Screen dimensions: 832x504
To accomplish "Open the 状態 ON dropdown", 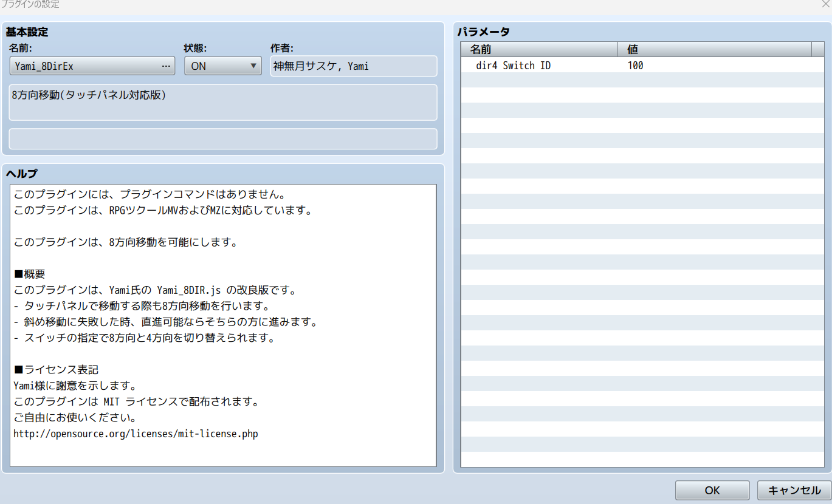I will [x=223, y=66].
